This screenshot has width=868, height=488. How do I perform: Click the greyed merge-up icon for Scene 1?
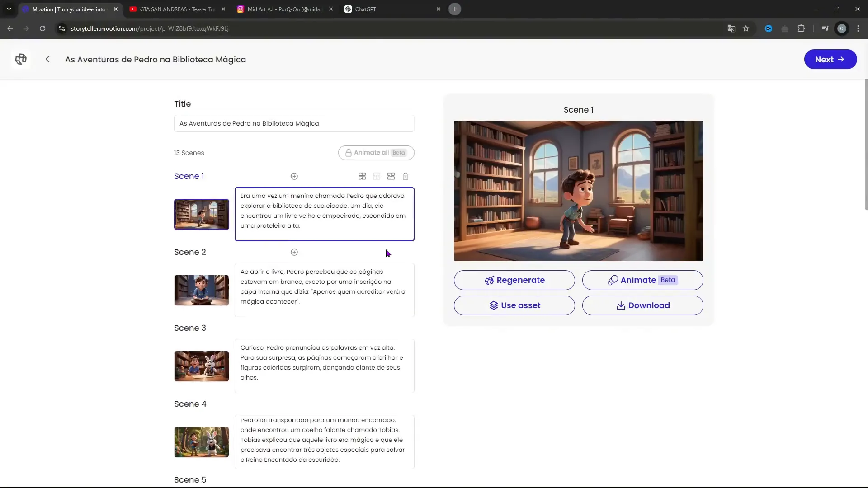pos(377,176)
